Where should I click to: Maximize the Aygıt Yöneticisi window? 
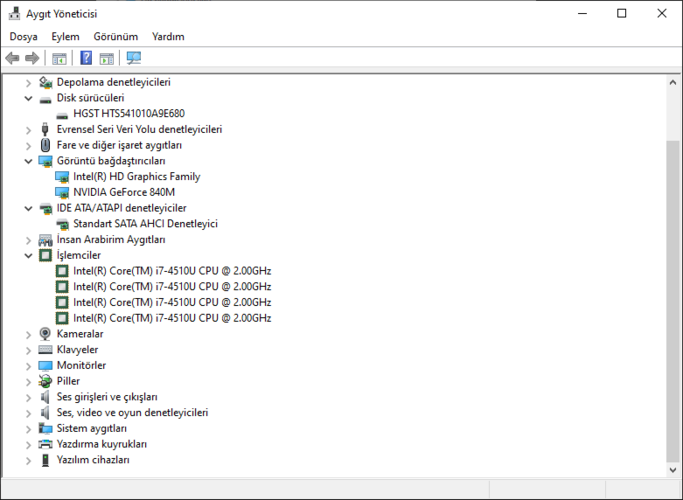point(622,14)
